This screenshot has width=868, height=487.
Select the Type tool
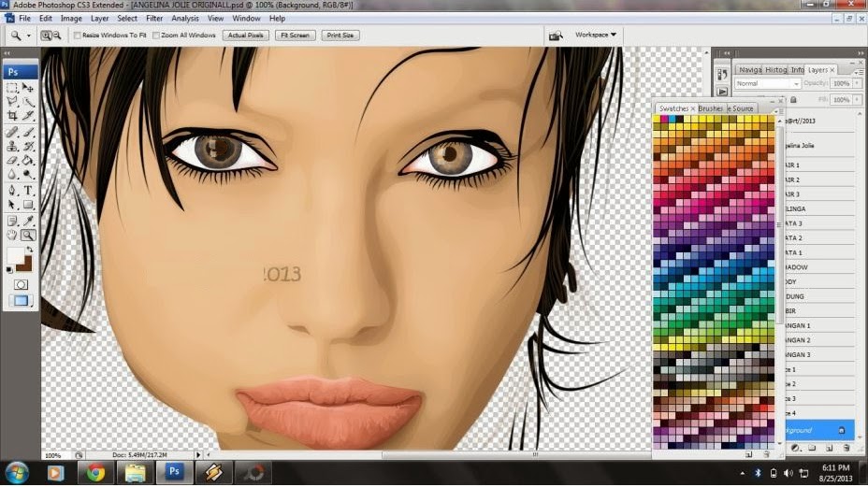(28, 191)
